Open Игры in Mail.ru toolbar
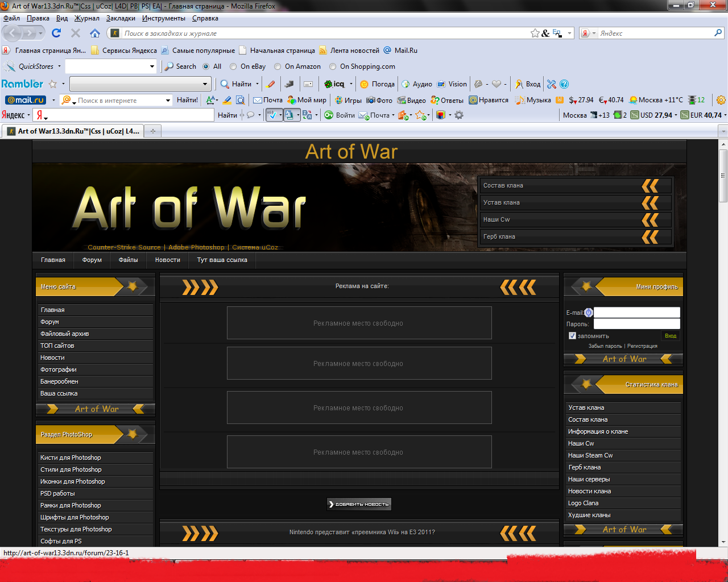This screenshot has width=728, height=582. point(348,100)
